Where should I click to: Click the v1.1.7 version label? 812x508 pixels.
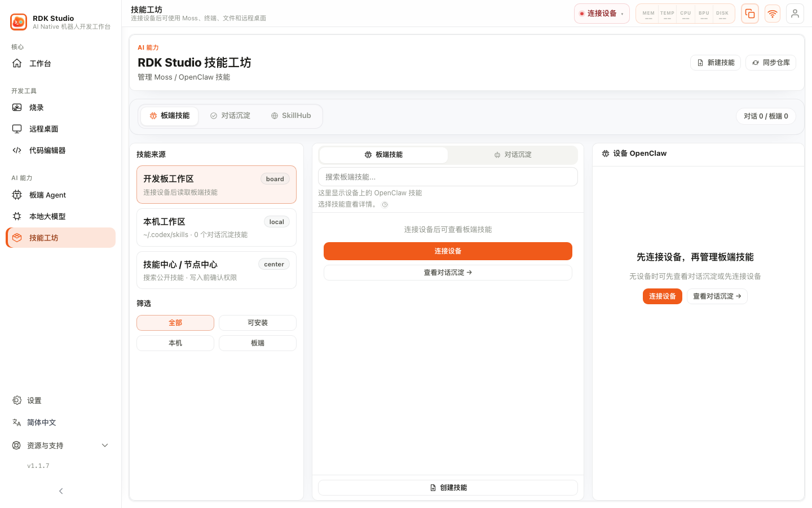(38, 466)
